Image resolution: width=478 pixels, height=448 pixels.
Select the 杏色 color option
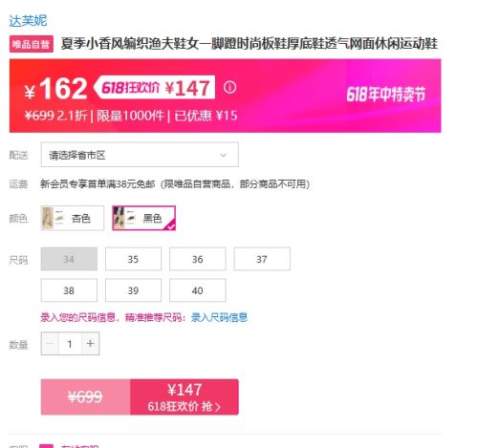(x=73, y=218)
